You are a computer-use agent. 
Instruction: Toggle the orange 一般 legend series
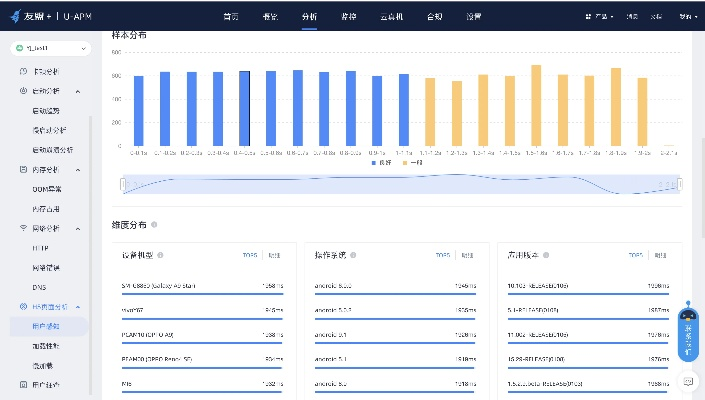411,162
